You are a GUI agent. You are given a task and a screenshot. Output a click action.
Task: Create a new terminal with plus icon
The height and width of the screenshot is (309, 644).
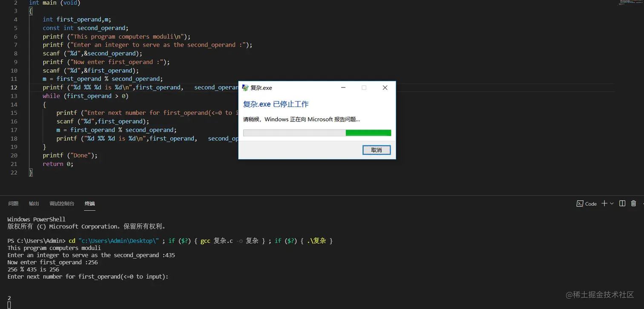[604, 204]
